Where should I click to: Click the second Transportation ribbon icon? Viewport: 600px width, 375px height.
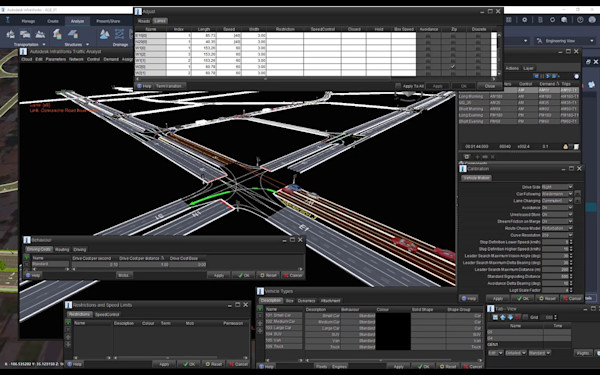pyautogui.click(x=25, y=34)
